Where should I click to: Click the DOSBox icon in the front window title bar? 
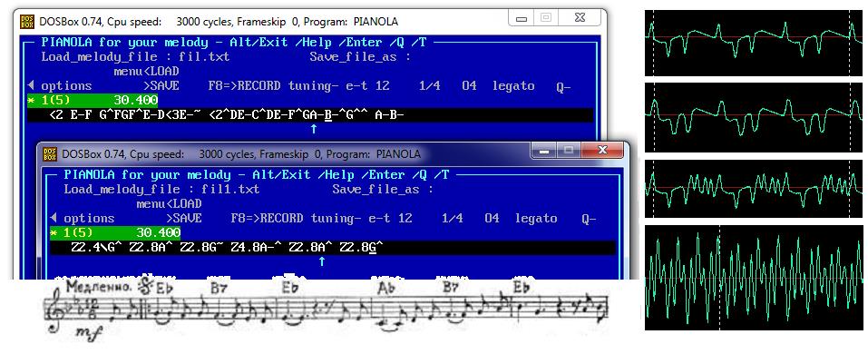click(x=50, y=153)
